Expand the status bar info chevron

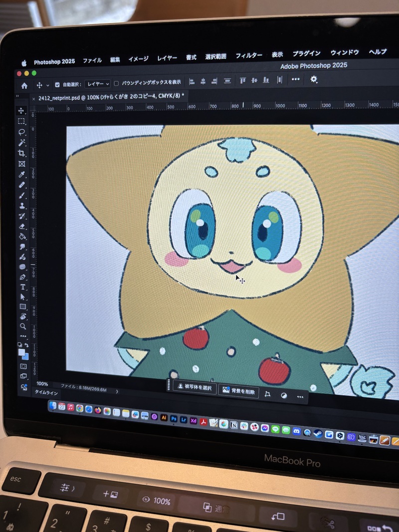click(x=117, y=392)
